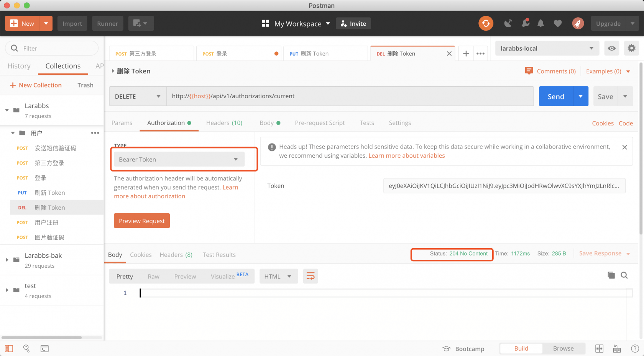Open the Pre-request Script tab

320,123
